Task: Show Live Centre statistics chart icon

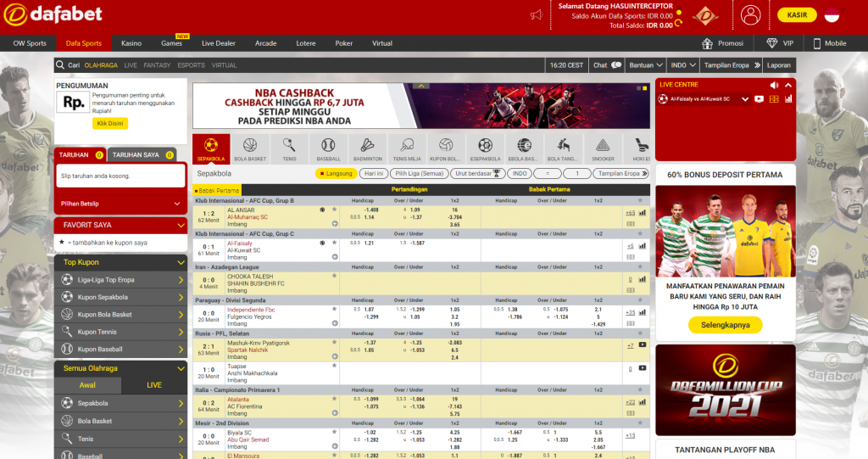Action: click(x=788, y=99)
